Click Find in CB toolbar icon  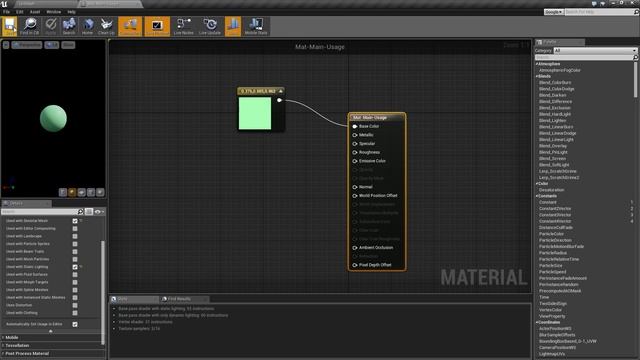tap(30, 26)
